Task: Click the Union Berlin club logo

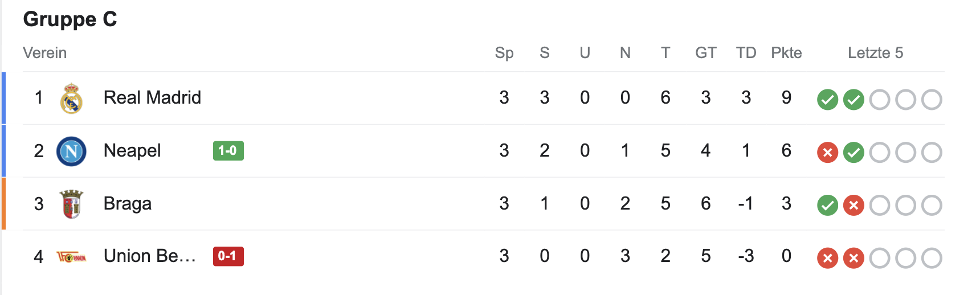Action: coord(71,257)
